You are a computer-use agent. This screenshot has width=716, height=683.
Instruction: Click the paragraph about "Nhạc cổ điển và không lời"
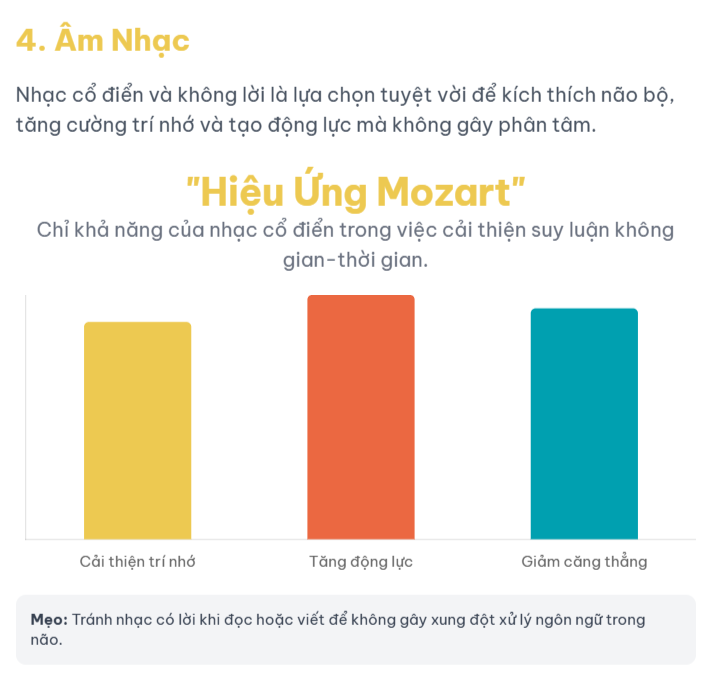tap(347, 110)
